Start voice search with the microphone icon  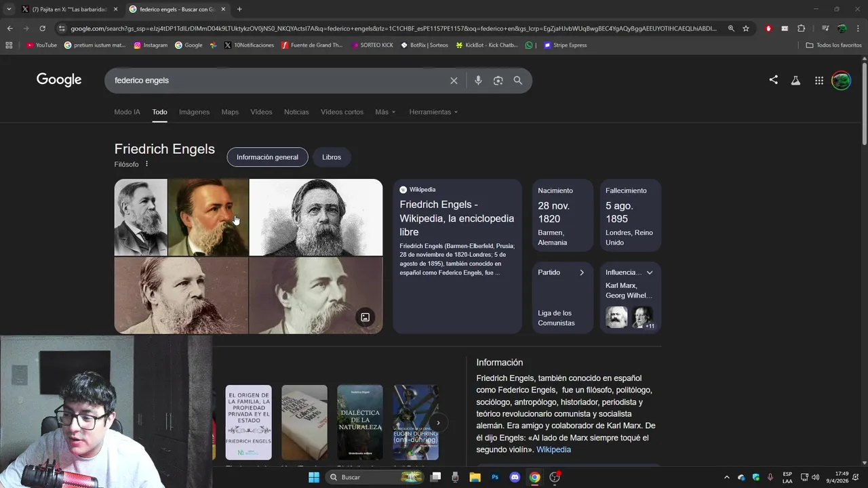tap(478, 81)
